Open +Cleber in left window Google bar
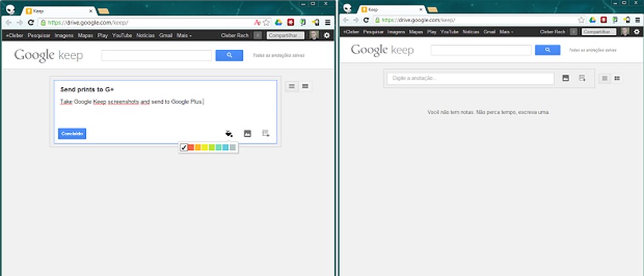The width and height of the screenshot is (644, 276). tap(14, 36)
